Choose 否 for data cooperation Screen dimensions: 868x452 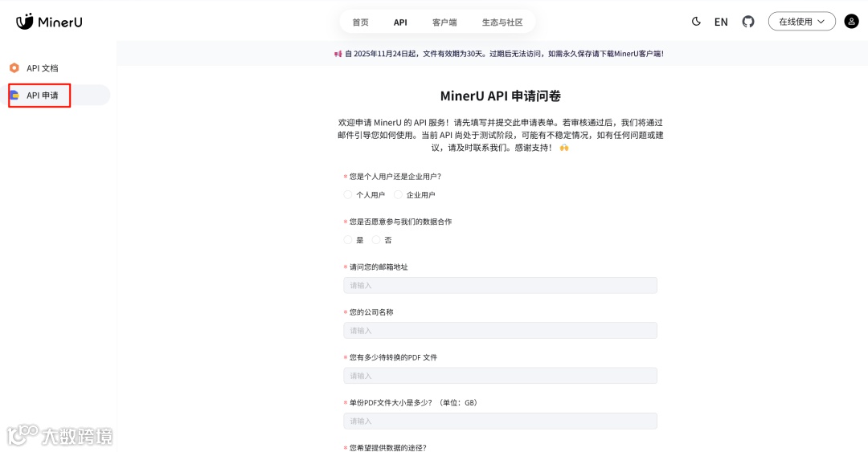pyautogui.click(x=376, y=240)
